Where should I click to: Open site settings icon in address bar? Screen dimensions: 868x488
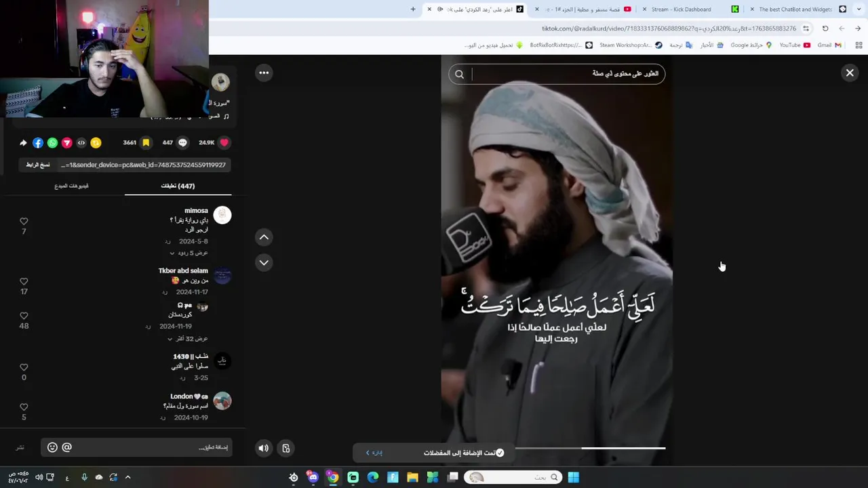[x=806, y=28]
